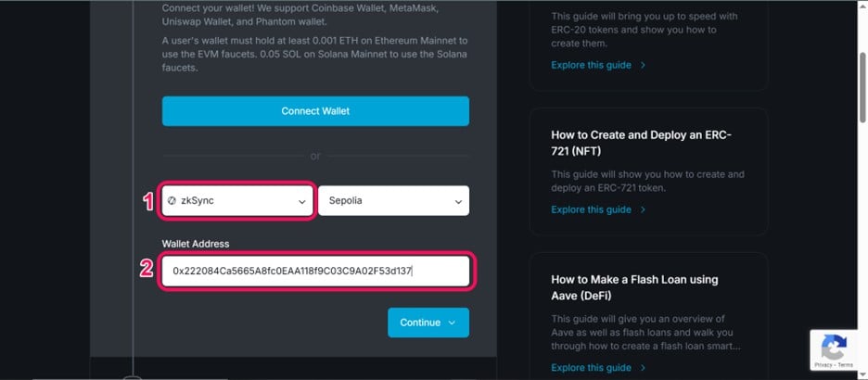Click the Aave flash loans overview description

coord(646,333)
